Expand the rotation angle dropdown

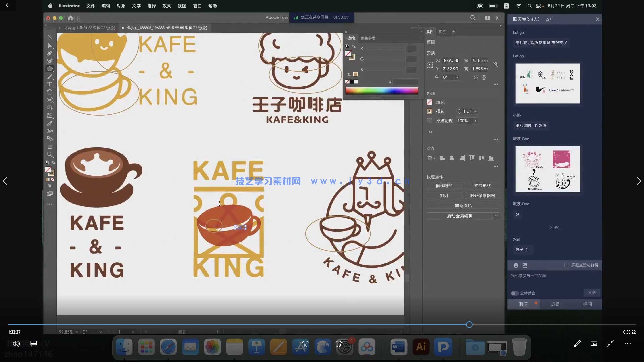click(x=457, y=77)
